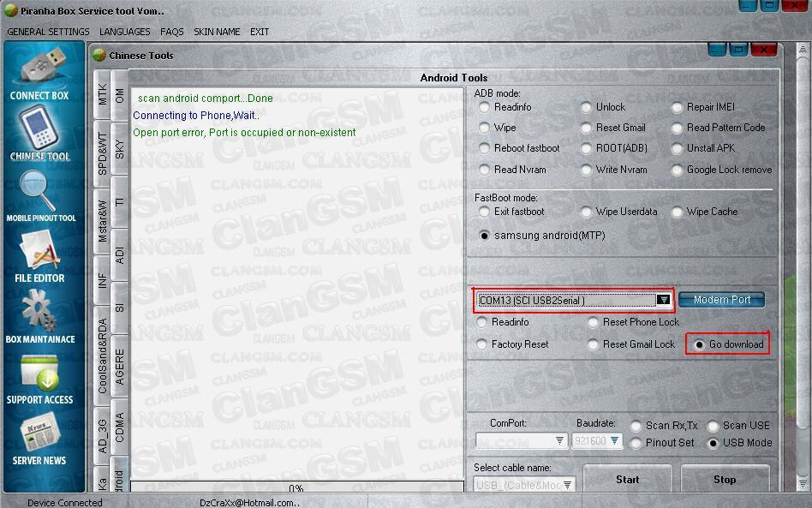Select USB Mode radio button

(x=713, y=443)
